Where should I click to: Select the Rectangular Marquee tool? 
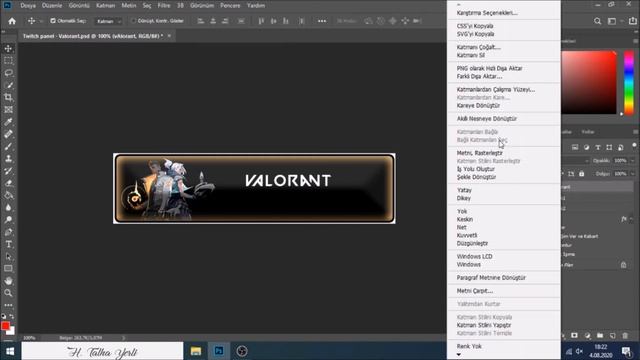pos(8,61)
